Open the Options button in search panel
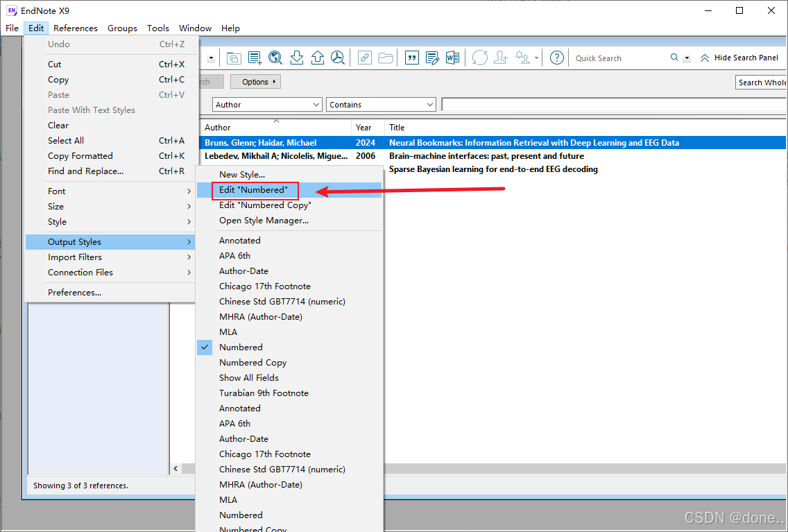788x532 pixels. pos(256,82)
